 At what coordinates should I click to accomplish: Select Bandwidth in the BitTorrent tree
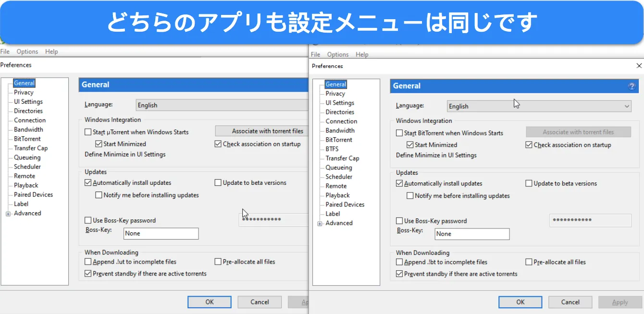[340, 131]
